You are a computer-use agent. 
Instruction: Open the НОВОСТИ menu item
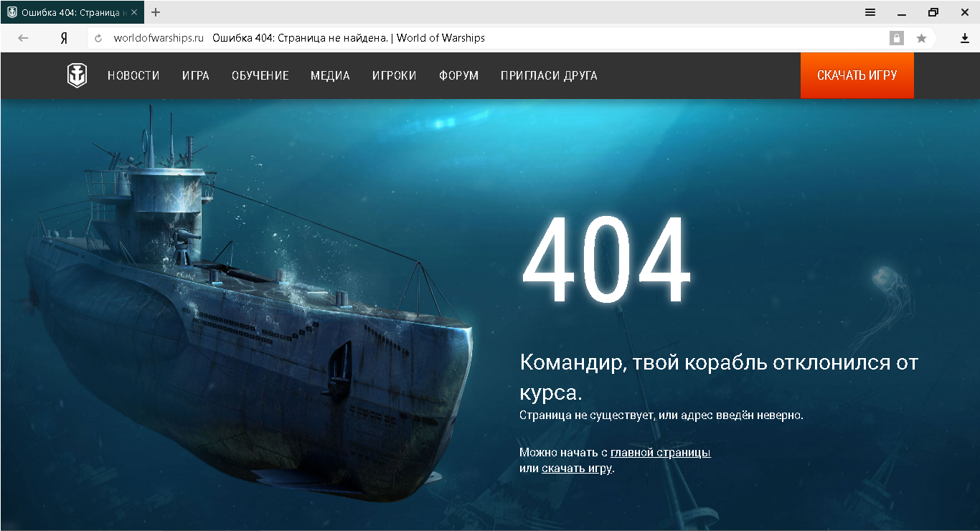click(133, 75)
